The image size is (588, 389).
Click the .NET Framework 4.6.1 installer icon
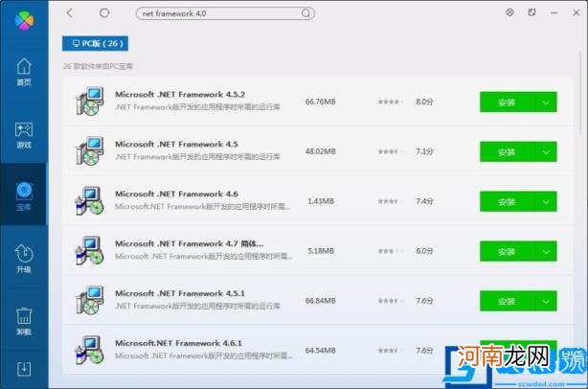pos(89,350)
